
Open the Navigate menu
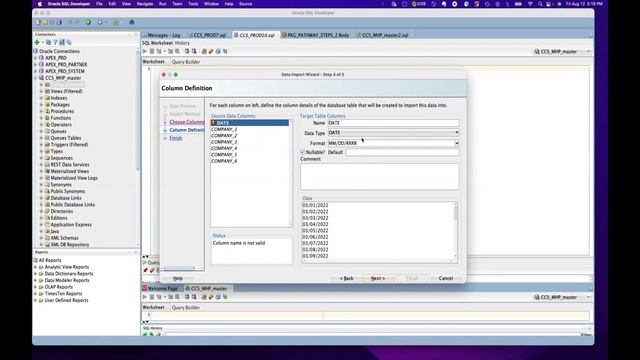(x=144, y=4)
